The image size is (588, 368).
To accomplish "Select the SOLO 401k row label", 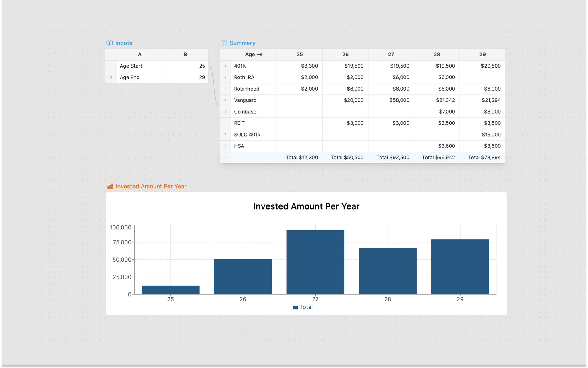I will tap(254, 135).
